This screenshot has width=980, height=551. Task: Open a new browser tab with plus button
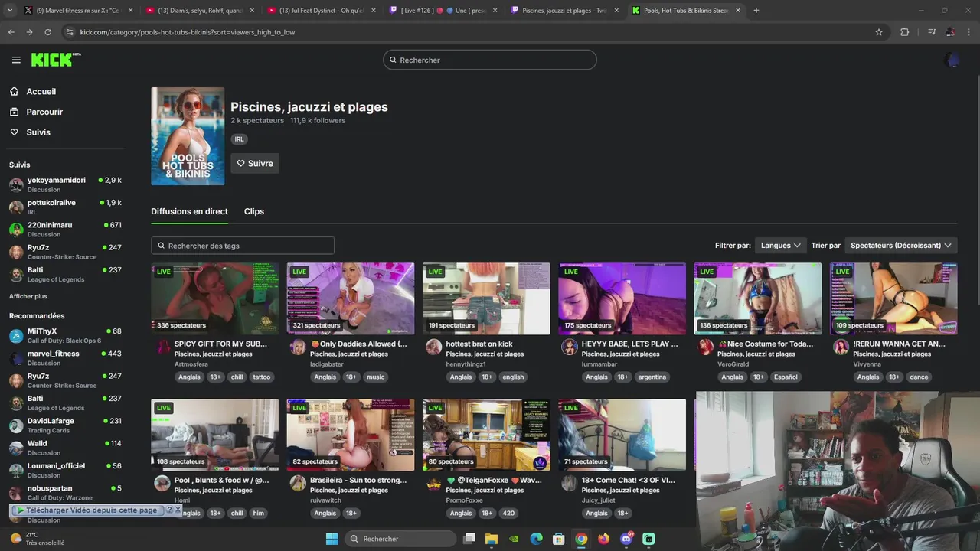[x=756, y=11]
